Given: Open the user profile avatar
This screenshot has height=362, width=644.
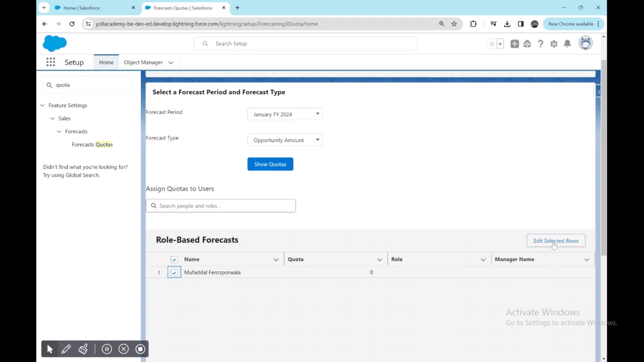Looking at the screenshot, I should tap(586, 43).
